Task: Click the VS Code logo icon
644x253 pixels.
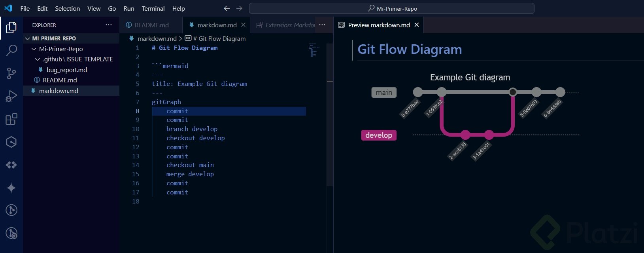Action: pos(8,8)
